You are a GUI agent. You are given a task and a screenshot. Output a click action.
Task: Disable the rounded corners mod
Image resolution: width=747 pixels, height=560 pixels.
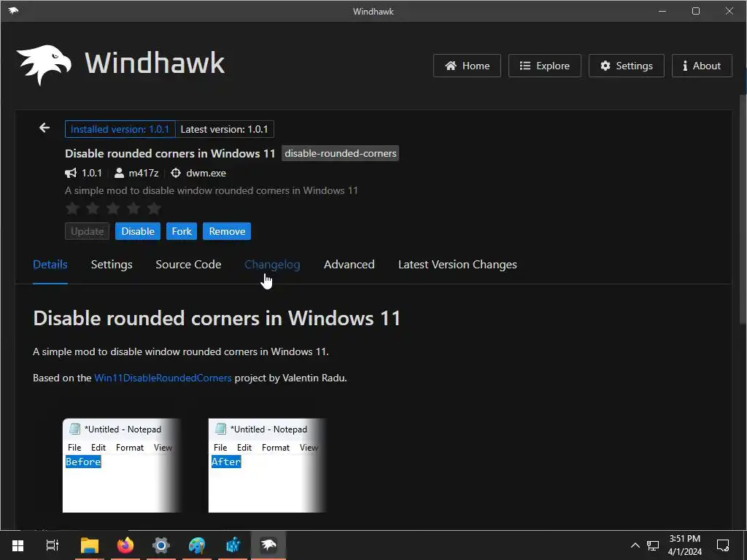click(138, 231)
